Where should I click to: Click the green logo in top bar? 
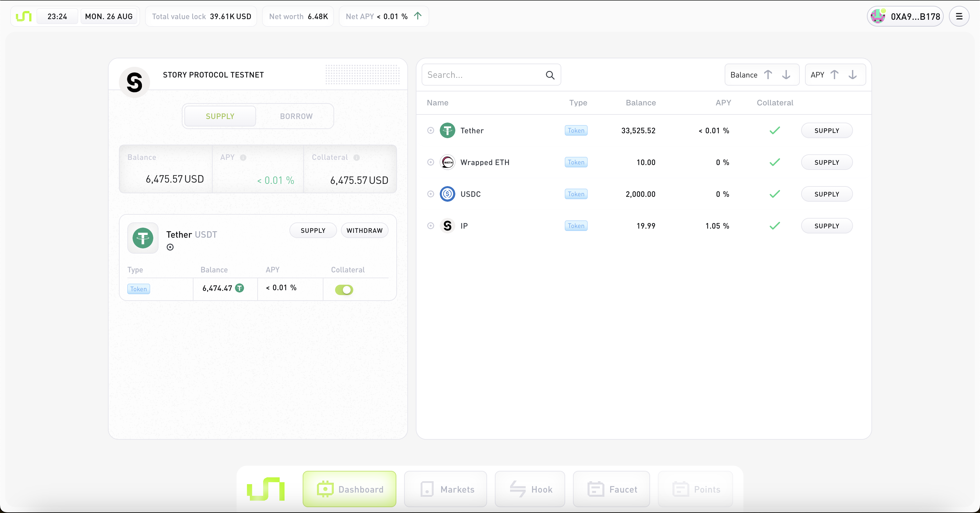point(24,16)
